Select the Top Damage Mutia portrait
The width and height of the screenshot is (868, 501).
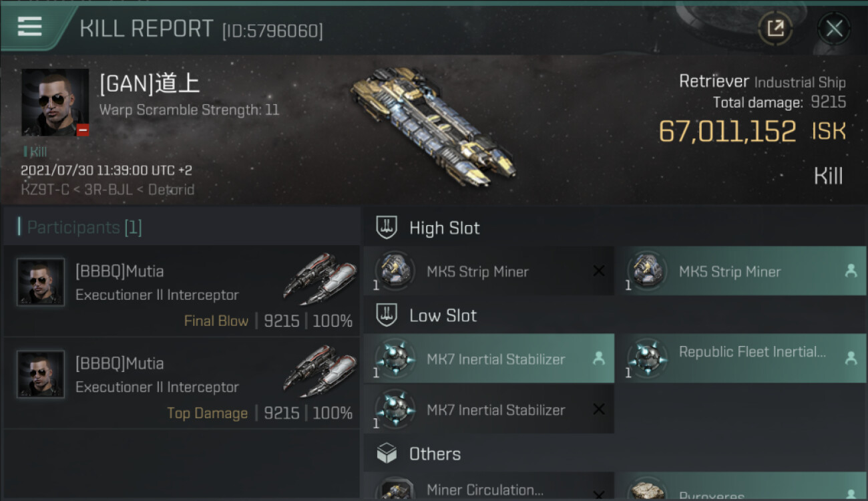tap(41, 374)
